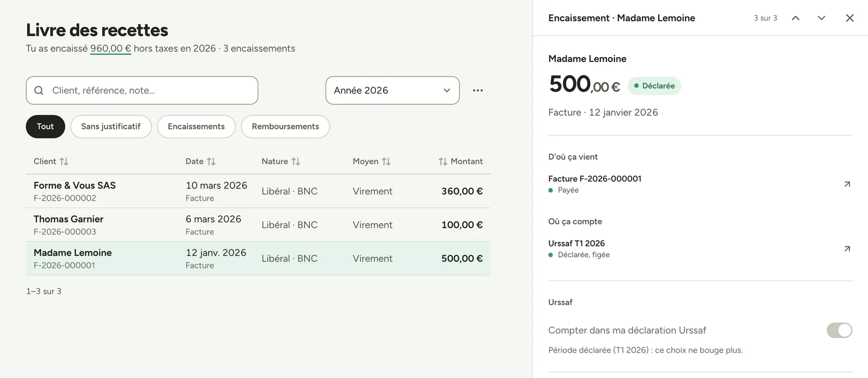Screen dimensions: 868x378
Task: Open Urssaf T1 2026 external arrow
Action: pos(847,249)
